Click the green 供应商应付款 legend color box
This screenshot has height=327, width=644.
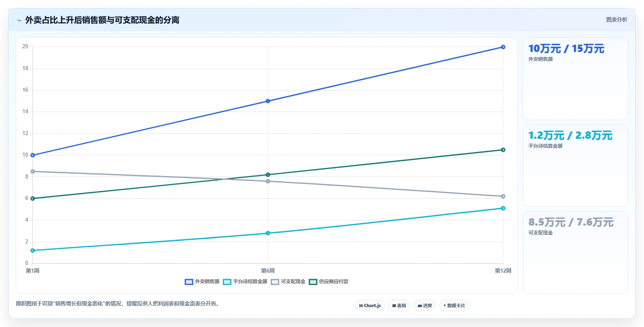tap(313, 282)
